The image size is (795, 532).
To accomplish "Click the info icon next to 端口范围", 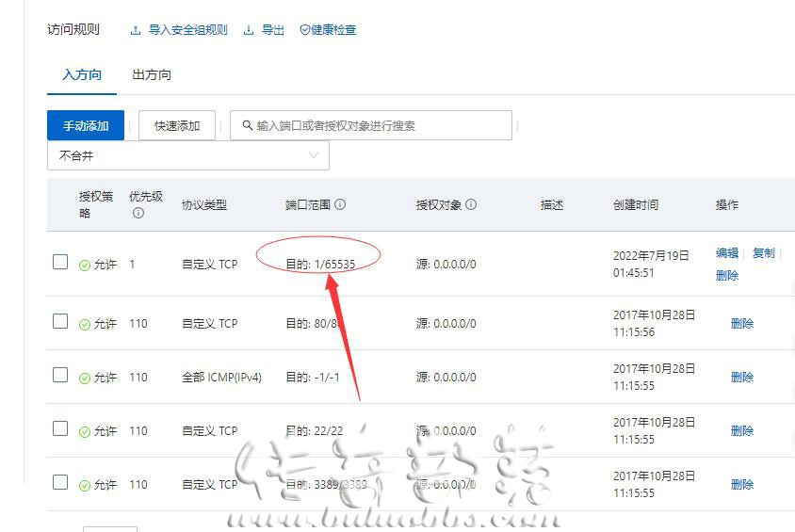I will pos(340,204).
